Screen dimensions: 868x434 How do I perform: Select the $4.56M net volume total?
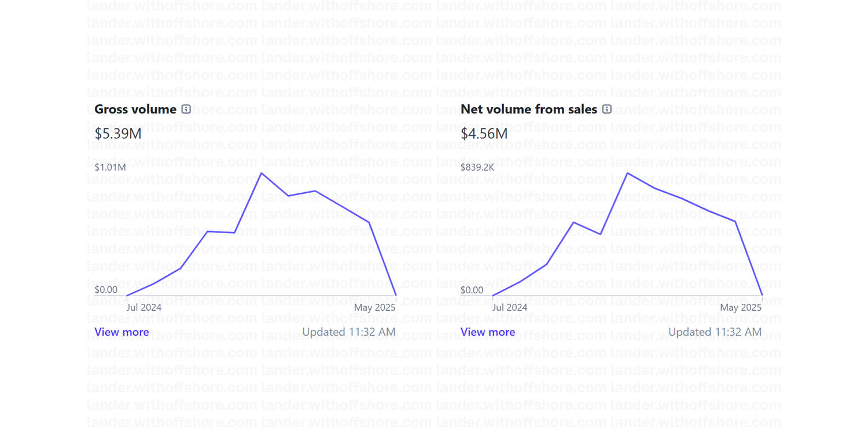click(x=484, y=134)
